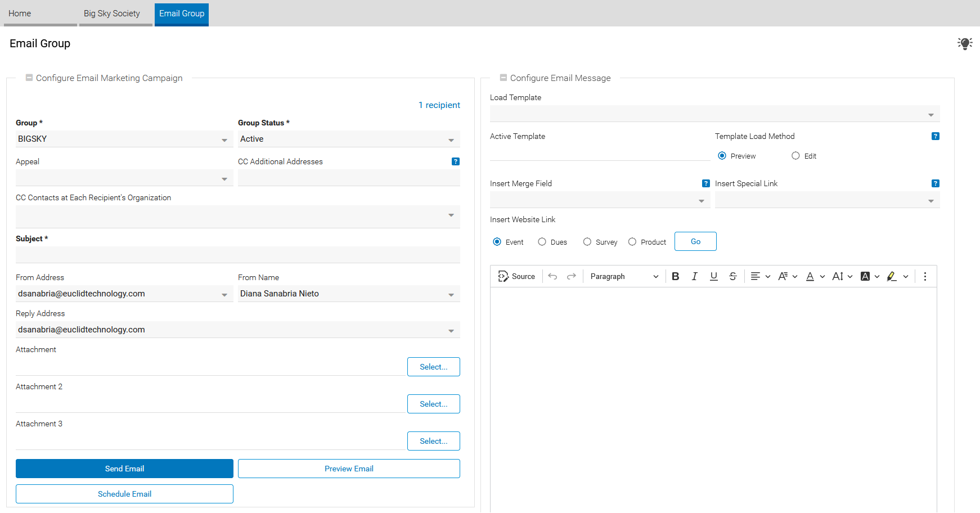Select the Event website link option
The image size is (980, 513).
tap(497, 242)
